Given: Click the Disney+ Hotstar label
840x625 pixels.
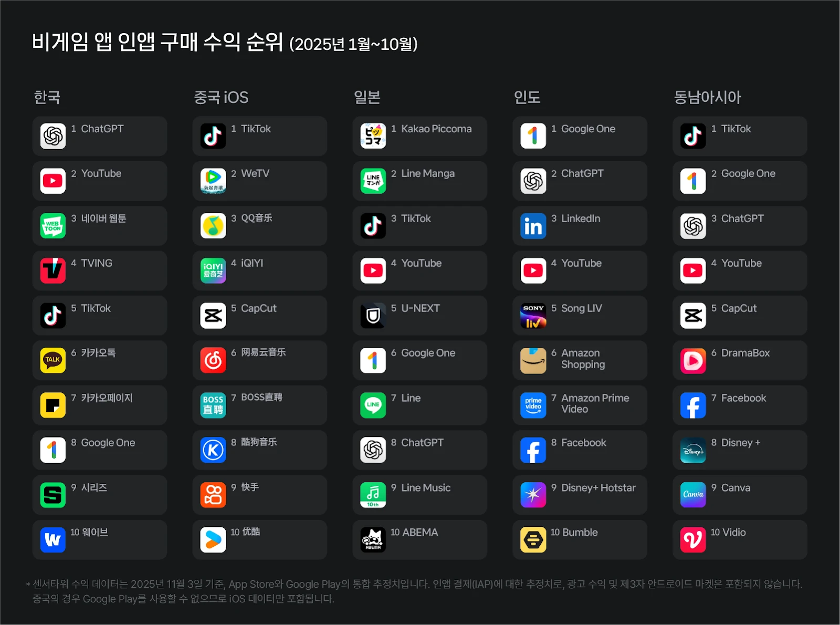Looking at the screenshot, I should coord(598,488).
